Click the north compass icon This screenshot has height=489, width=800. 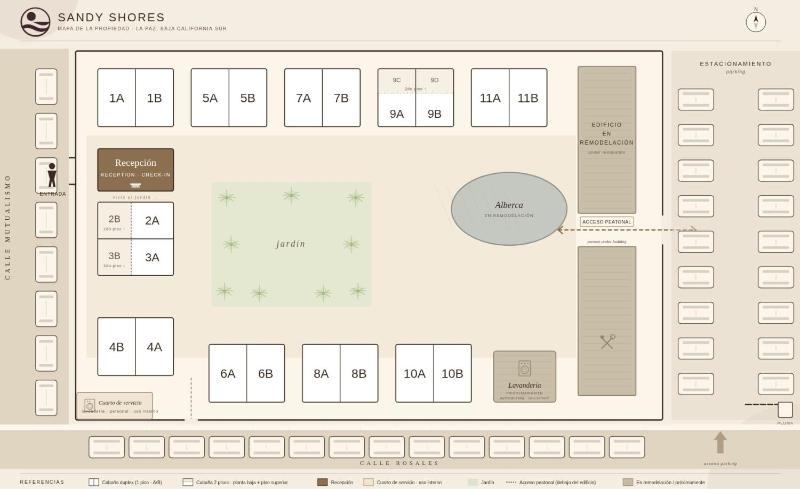pyautogui.click(x=756, y=22)
